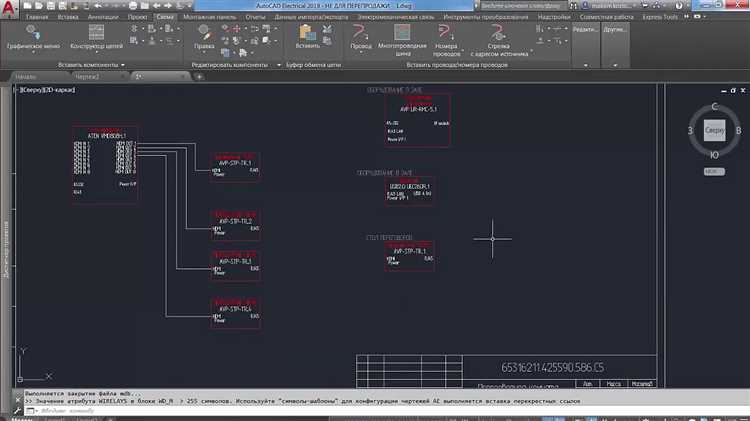
Task: Expand the Конструктор цепей dropdown arrow
Action: click(97, 52)
